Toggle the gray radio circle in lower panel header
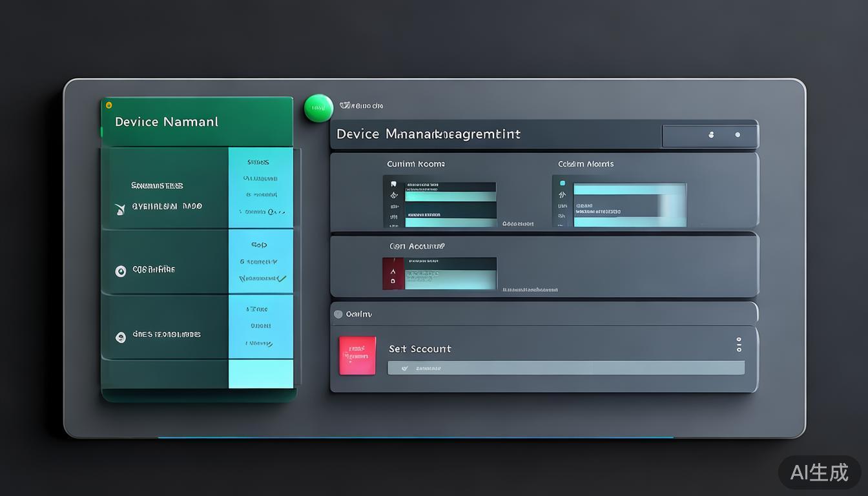 coord(338,315)
